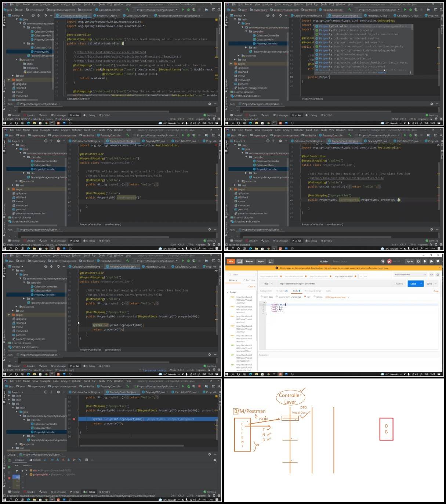446x504 pixels.
Task: Open the Tests tab in Postman request
Action: tap(328, 291)
